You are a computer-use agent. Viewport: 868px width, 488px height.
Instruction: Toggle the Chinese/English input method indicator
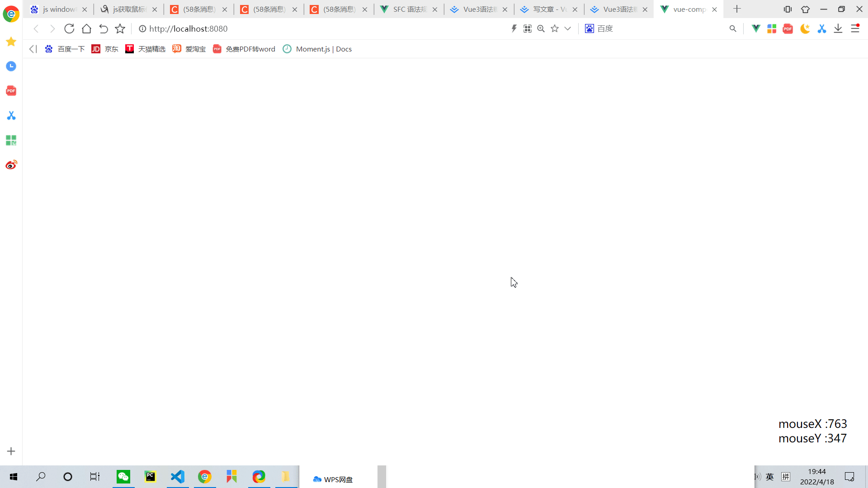click(x=770, y=477)
